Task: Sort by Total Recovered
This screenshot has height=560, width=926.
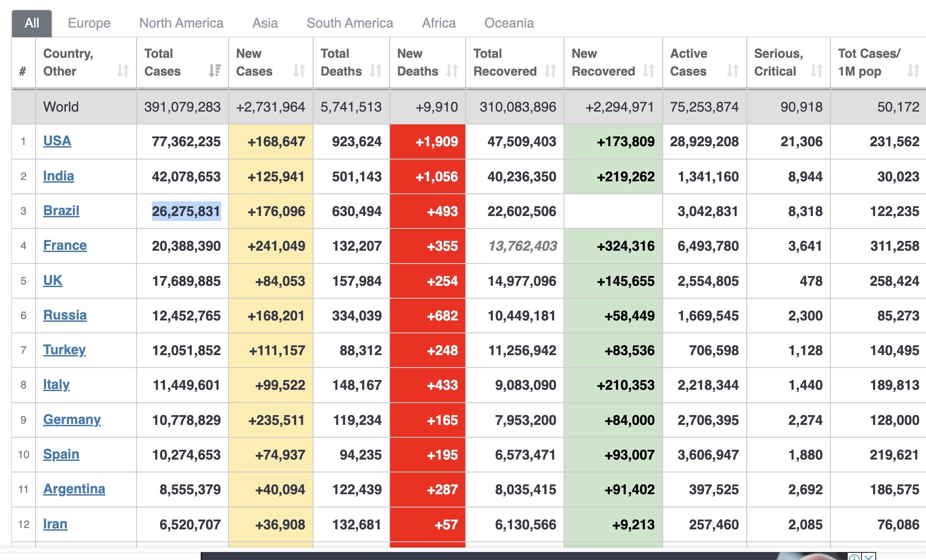Action: click(x=550, y=70)
